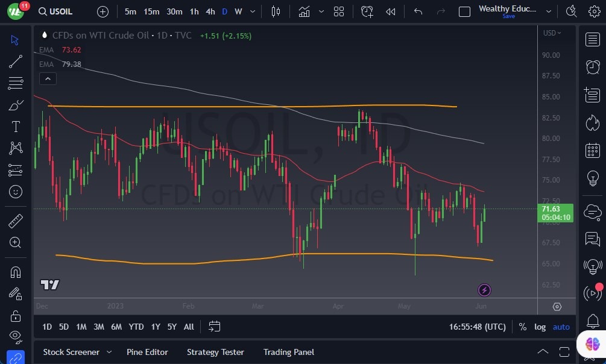Click the replay rewind icon
The height and width of the screenshot is (364, 606).
tap(391, 11)
